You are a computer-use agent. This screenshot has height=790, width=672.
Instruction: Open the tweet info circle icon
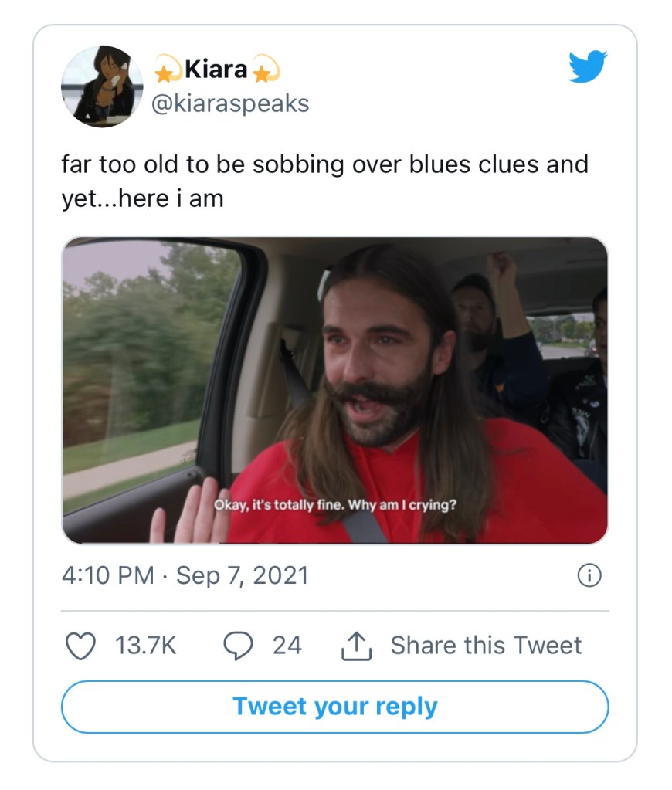[x=589, y=575]
